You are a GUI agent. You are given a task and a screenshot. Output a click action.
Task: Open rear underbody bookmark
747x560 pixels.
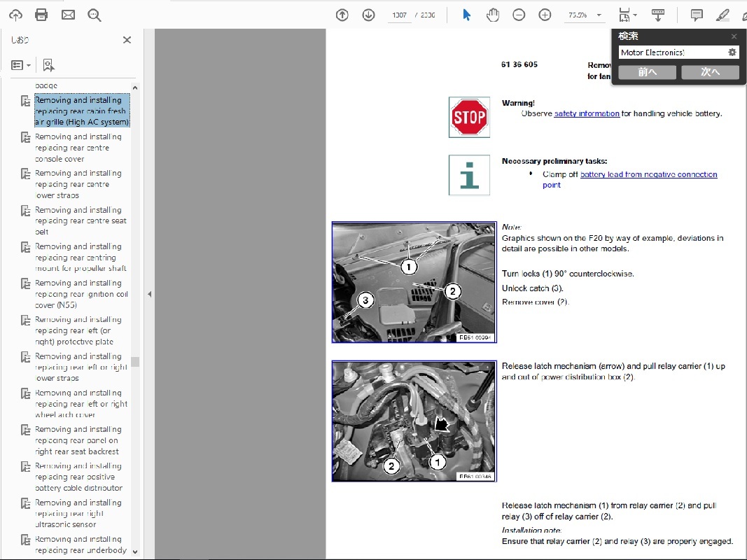(81, 545)
